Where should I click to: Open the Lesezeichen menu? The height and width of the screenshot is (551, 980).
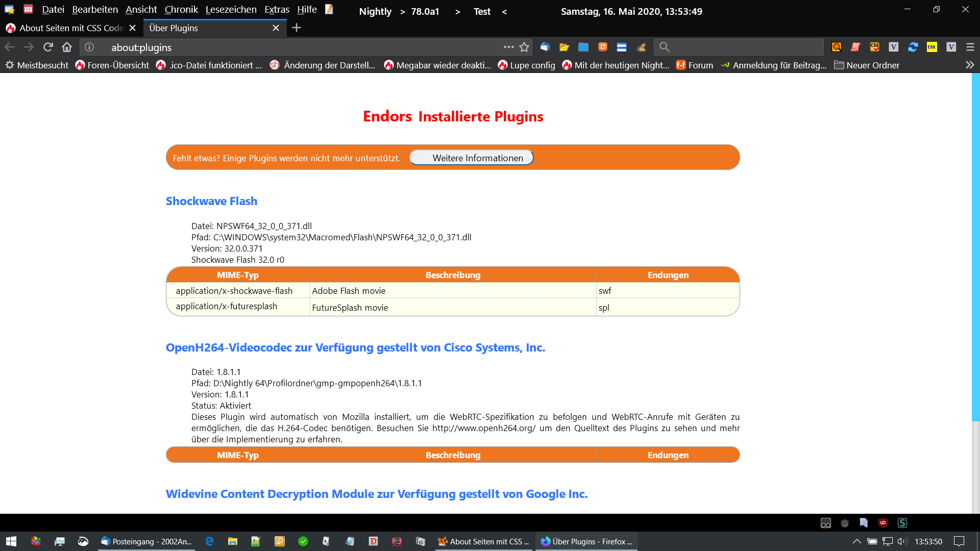coord(231,10)
